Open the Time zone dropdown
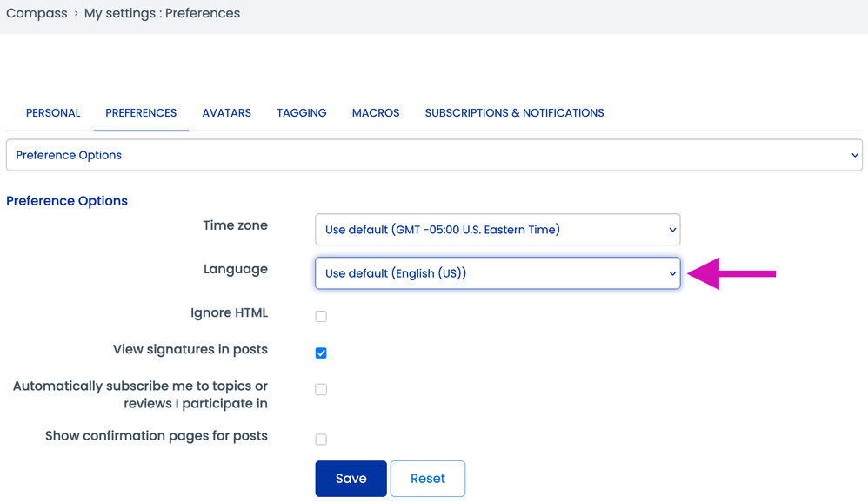Viewport: 868px width, 504px height. coord(497,229)
